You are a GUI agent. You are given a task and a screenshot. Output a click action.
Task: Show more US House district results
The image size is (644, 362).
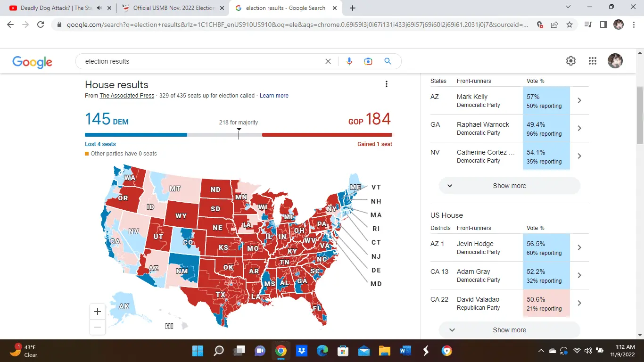coord(509,330)
